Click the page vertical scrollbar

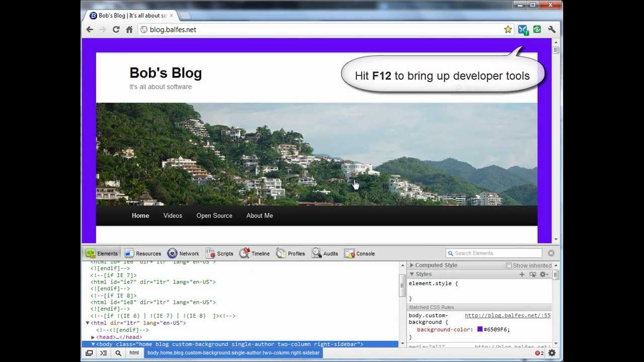point(555,141)
